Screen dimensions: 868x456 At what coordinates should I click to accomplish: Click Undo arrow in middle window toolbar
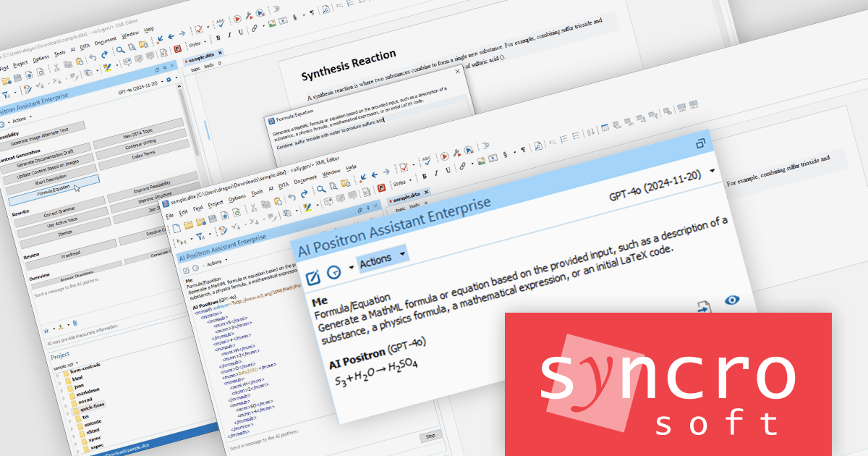(x=292, y=198)
